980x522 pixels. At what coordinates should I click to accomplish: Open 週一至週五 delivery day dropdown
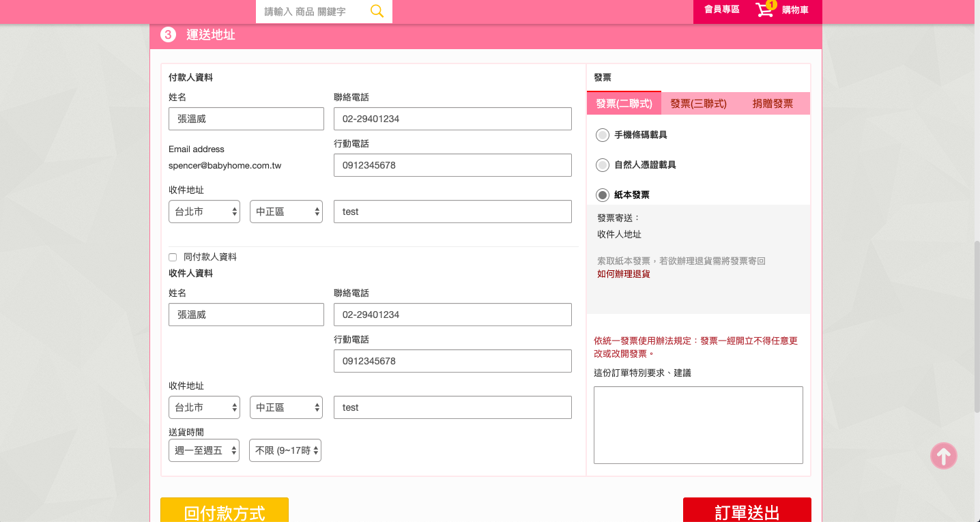pos(204,450)
